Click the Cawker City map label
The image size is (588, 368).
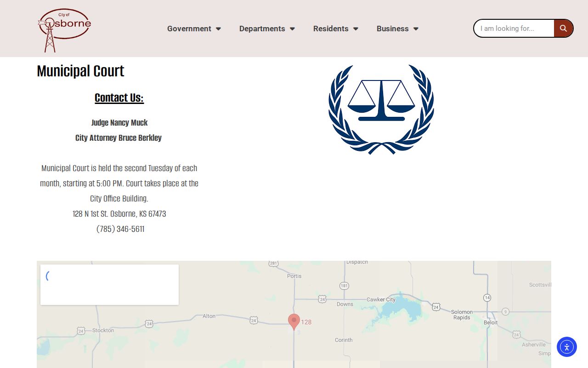[x=381, y=299]
